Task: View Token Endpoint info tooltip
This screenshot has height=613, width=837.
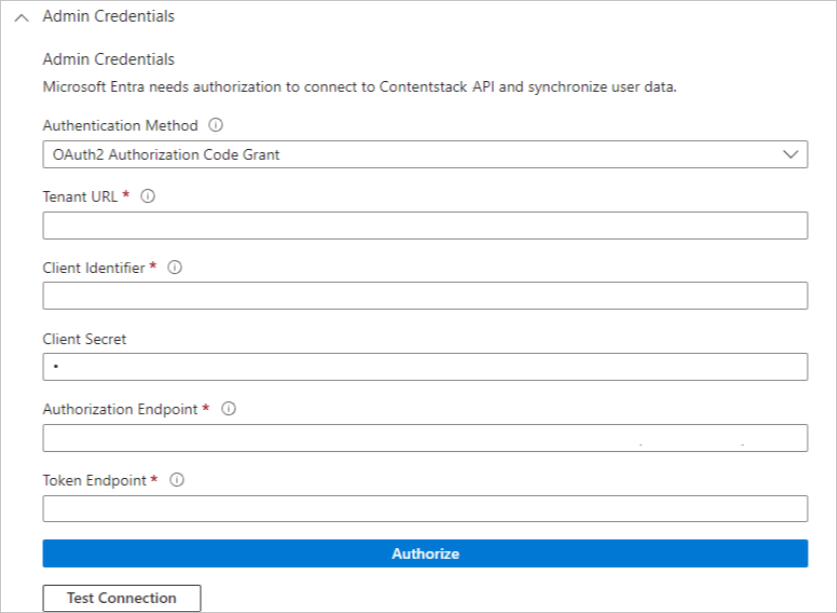Action: click(176, 480)
